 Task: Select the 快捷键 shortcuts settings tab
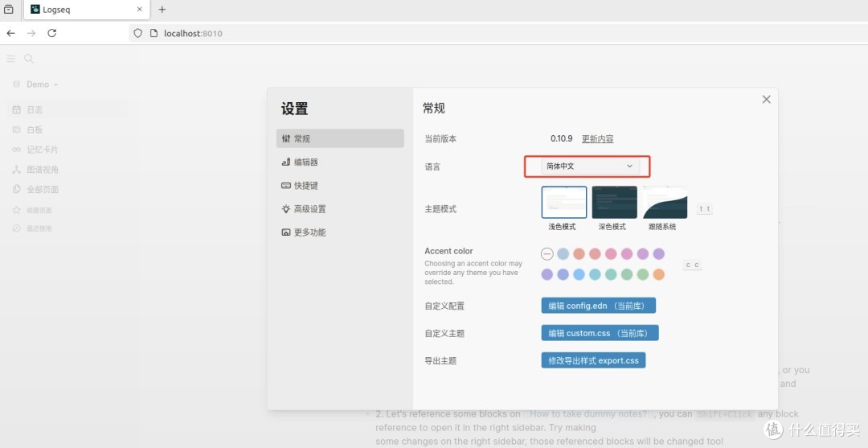click(340, 186)
